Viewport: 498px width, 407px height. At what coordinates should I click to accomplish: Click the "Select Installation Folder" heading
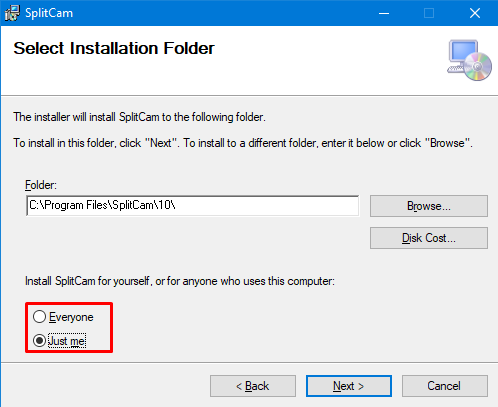coord(114,49)
